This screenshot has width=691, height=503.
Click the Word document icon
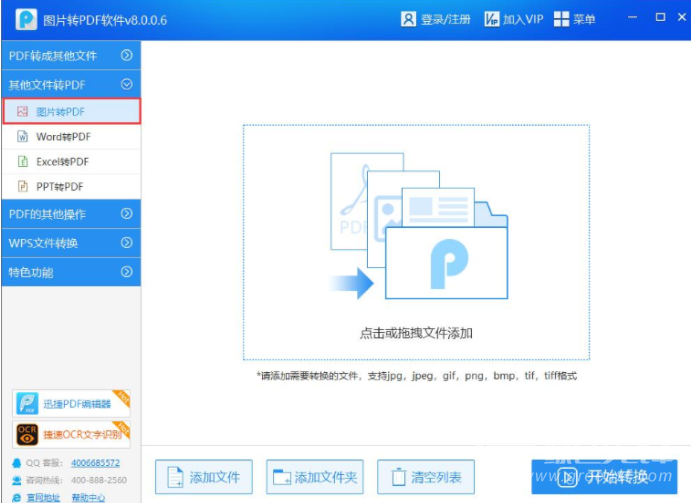pos(22,136)
